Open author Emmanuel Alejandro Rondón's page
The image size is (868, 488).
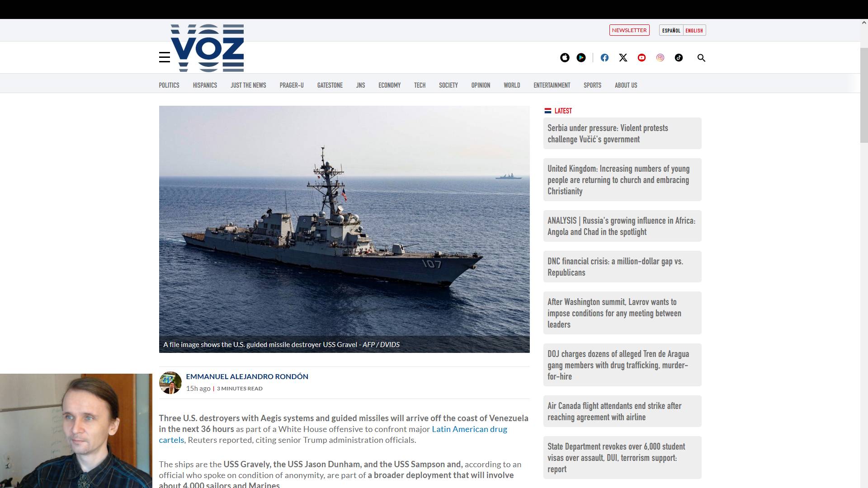(x=247, y=376)
